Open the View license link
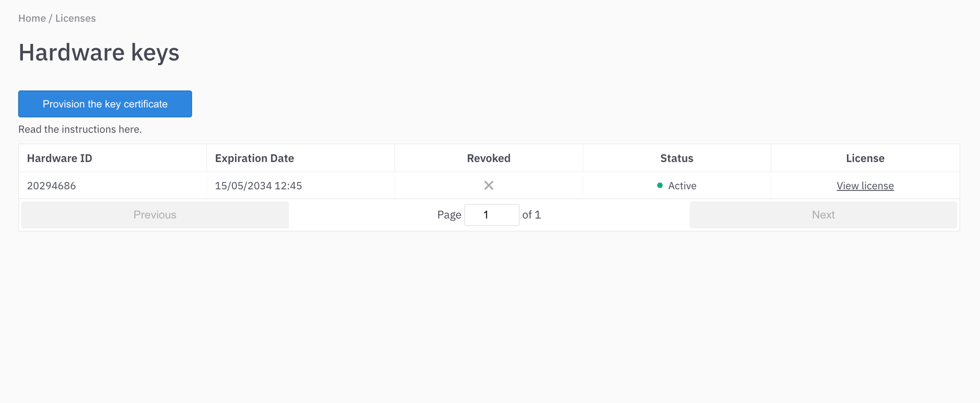 (865, 186)
